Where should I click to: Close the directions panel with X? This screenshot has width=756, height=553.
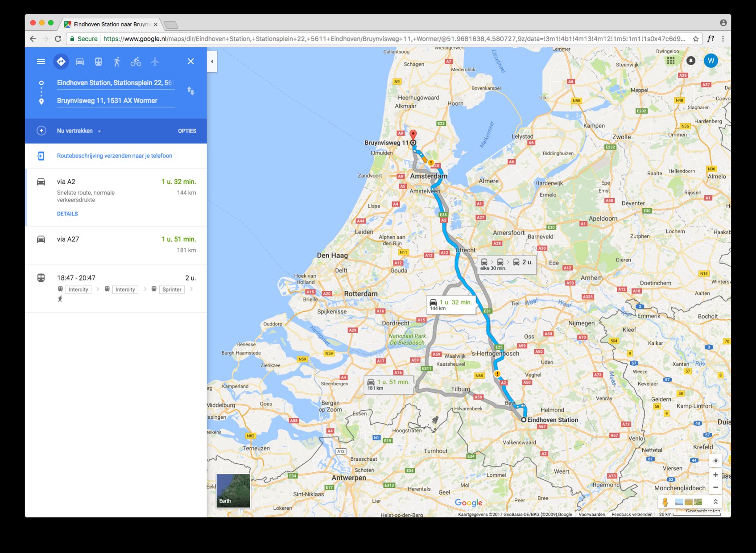[191, 62]
